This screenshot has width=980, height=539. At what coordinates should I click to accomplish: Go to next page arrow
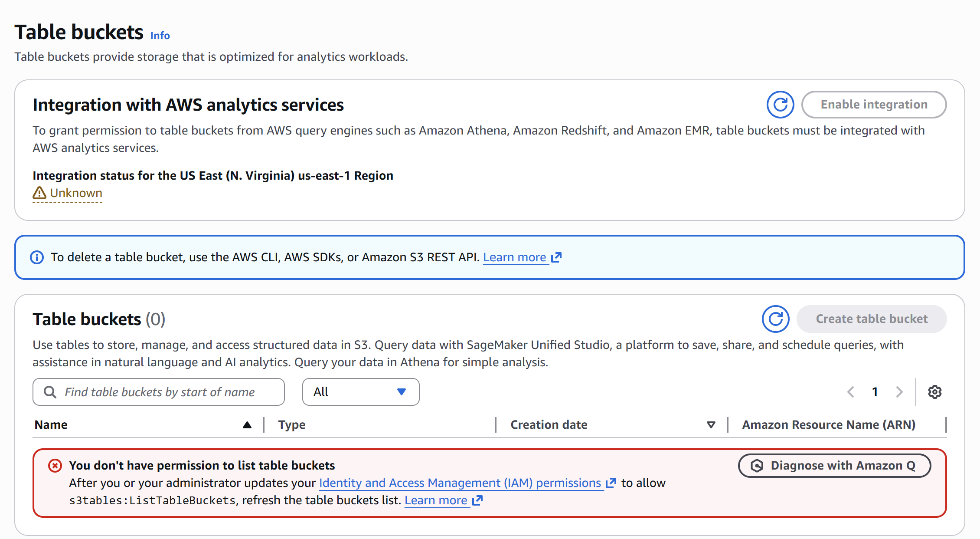coord(899,392)
